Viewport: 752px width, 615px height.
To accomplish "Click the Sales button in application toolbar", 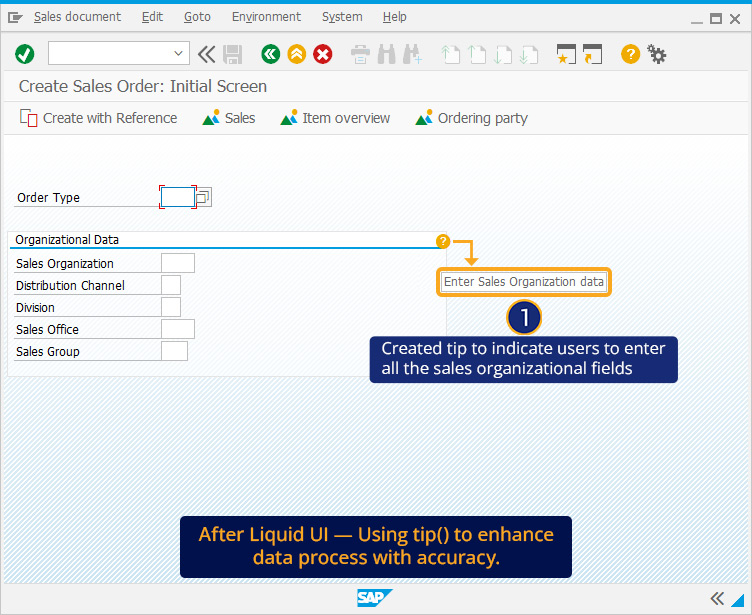I will (229, 118).
